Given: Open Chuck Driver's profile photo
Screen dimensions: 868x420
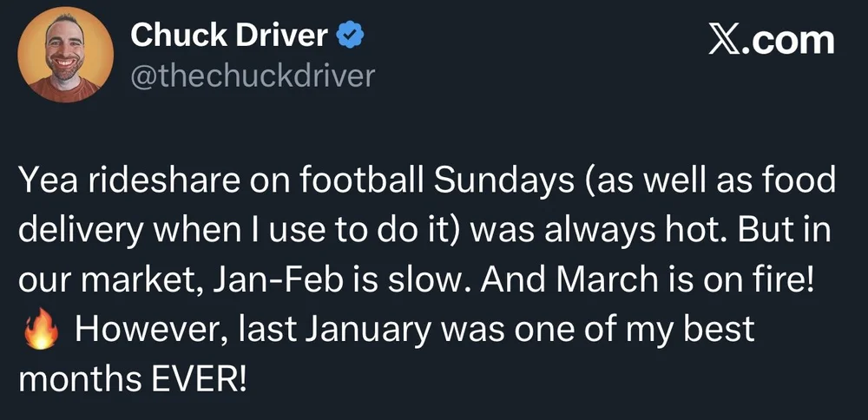Looking at the screenshot, I should 65,54.
